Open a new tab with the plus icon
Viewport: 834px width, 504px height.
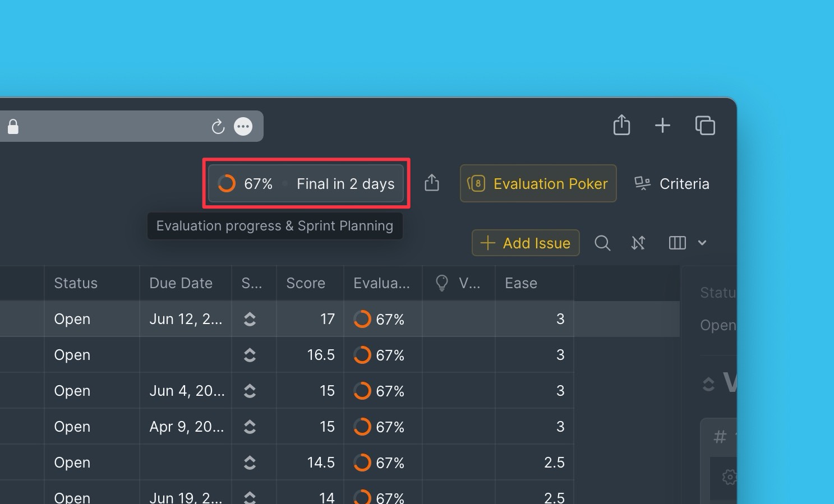(x=662, y=126)
